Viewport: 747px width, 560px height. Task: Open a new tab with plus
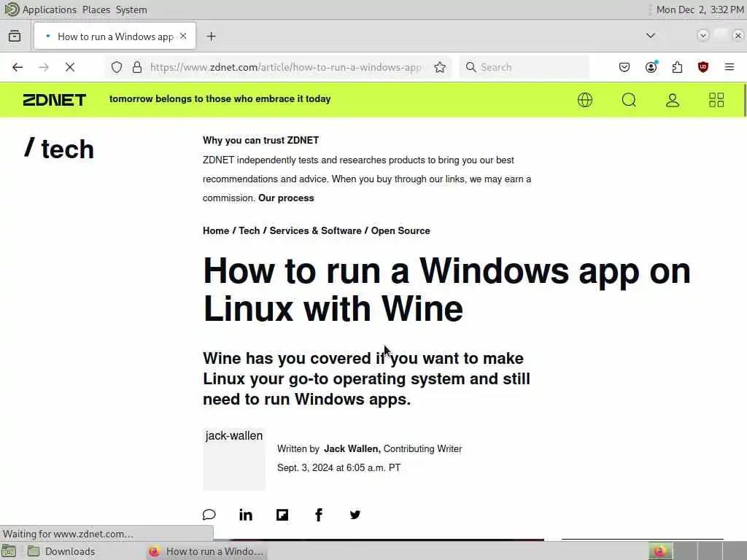pyautogui.click(x=212, y=36)
